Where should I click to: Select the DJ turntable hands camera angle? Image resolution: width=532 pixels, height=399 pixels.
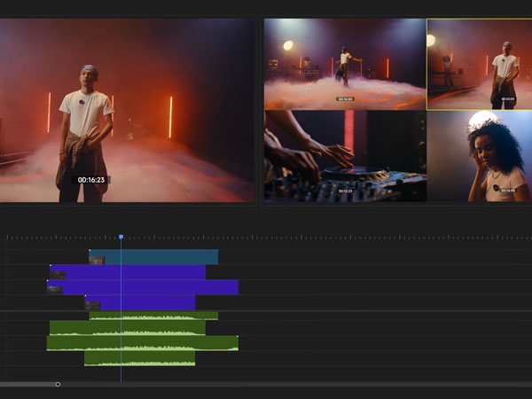(345, 156)
